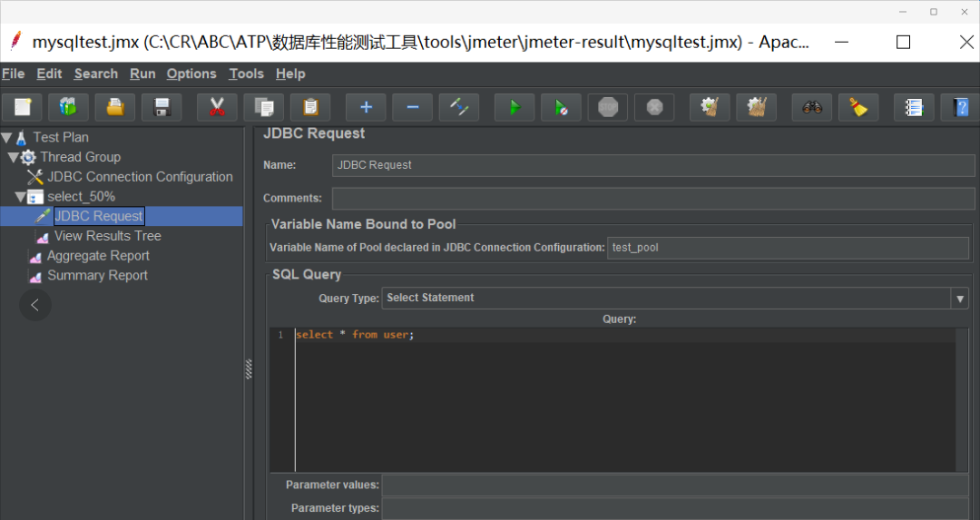The height and width of the screenshot is (520, 980).
Task: Open the Query Type dropdown arrow
Action: point(960,299)
